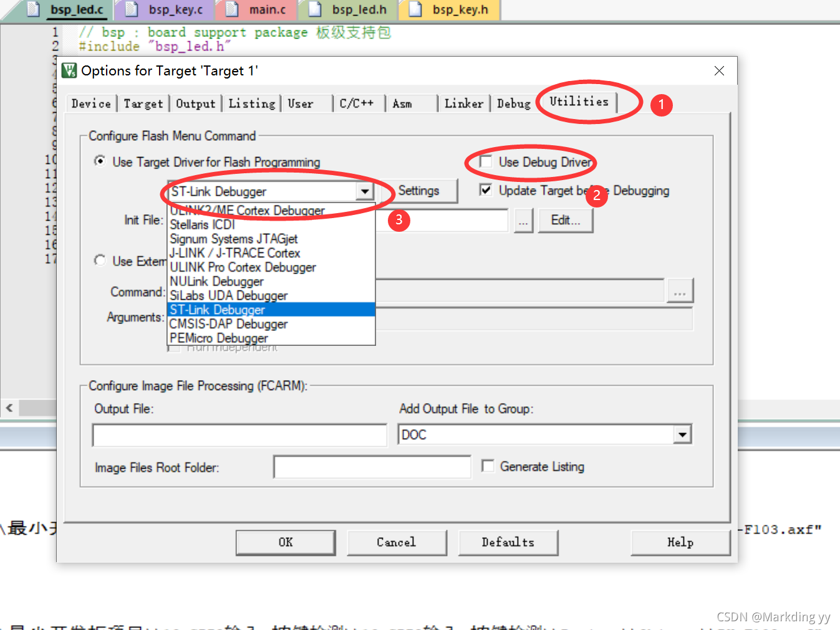Choose ULINK2/ME Cortex Debugger from list
This screenshot has width=840, height=630.
click(271, 211)
